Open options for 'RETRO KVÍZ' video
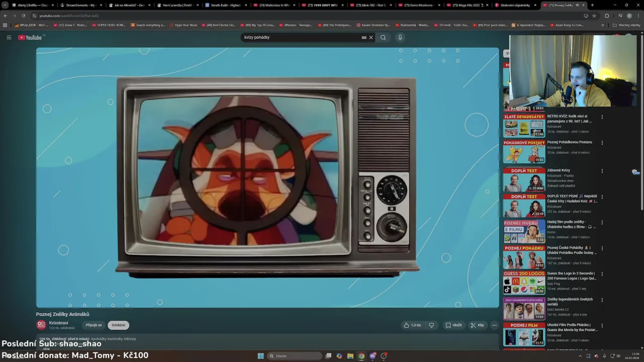This screenshot has width=644, height=362. (602, 117)
